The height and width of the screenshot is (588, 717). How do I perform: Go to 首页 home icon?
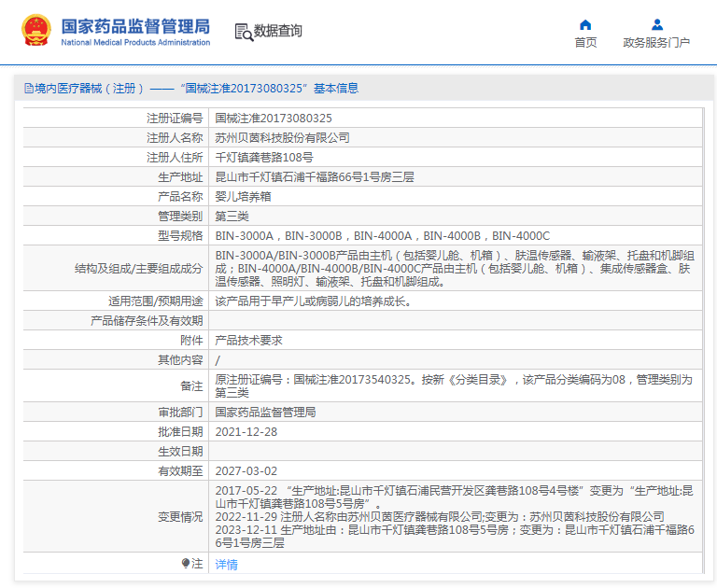(585, 24)
